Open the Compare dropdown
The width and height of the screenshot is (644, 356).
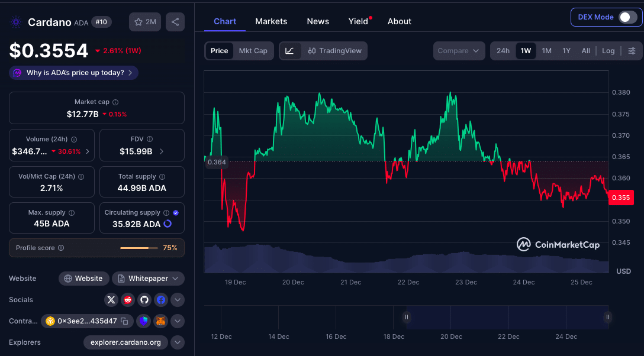tap(459, 51)
